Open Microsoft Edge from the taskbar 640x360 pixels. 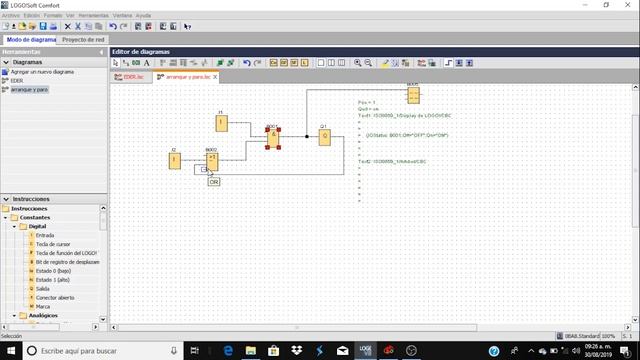pyautogui.click(x=228, y=351)
